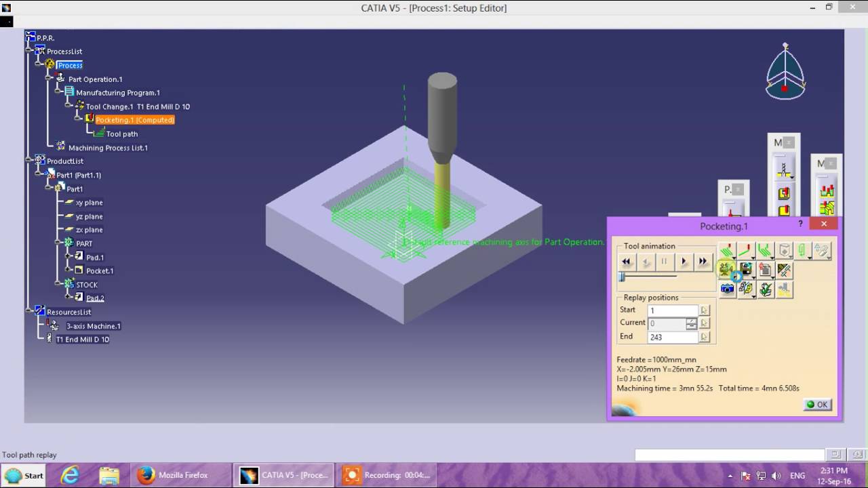The width and height of the screenshot is (868, 488).
Task: Select the third green toolpath display icon
Action: pyautogui.click(x=765, y=251)
